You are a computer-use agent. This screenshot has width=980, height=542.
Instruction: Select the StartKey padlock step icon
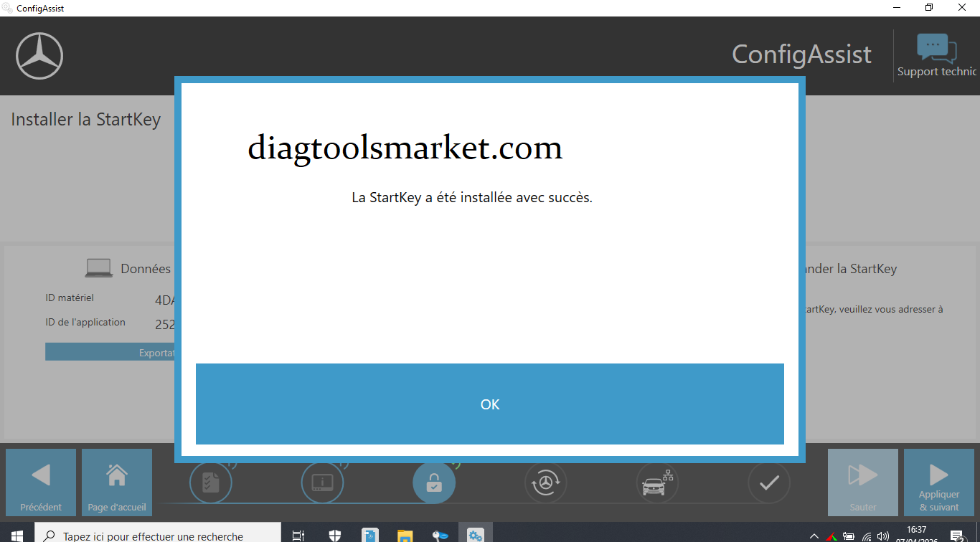[x=434, y=482]
